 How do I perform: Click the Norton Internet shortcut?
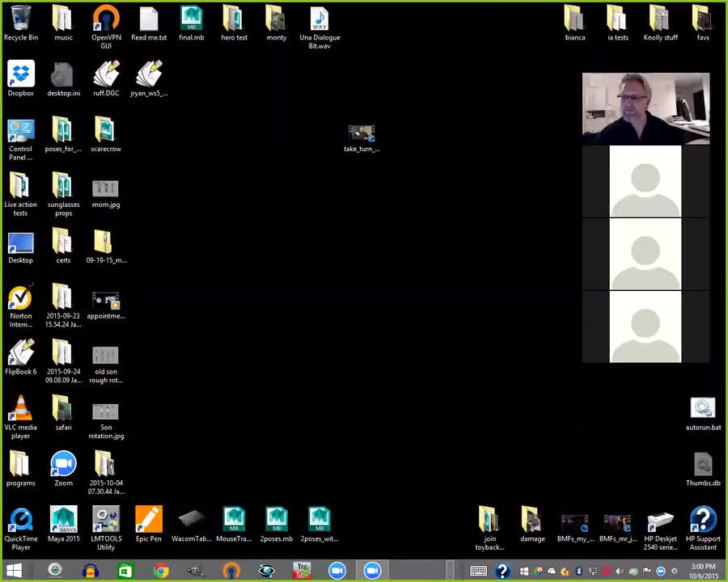(x=20, y=306)
